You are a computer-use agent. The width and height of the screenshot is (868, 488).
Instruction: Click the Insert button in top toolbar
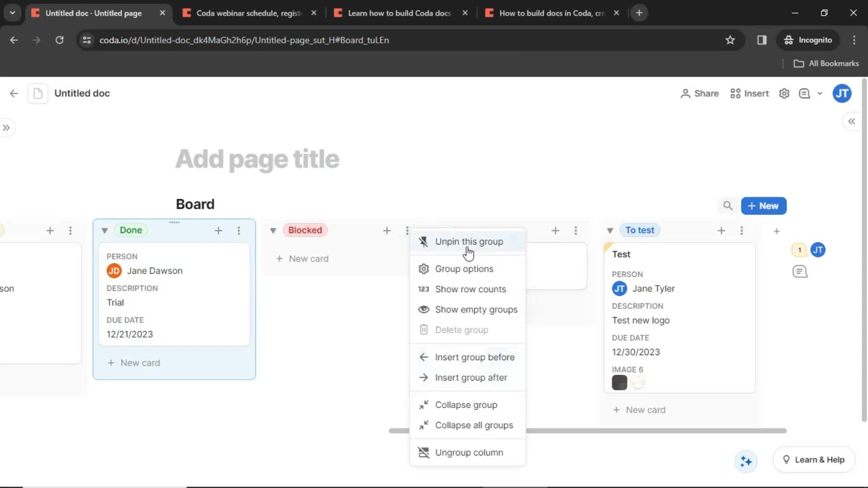point(750,93)
